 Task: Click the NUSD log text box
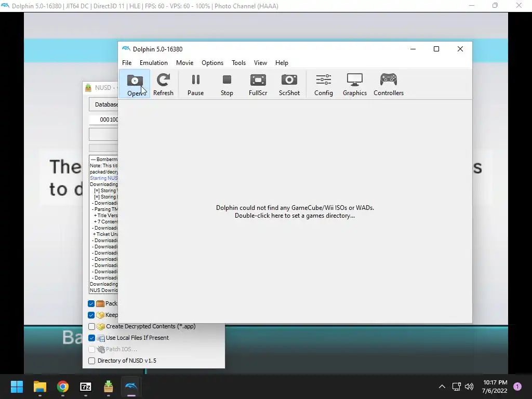tap(103, 224)
